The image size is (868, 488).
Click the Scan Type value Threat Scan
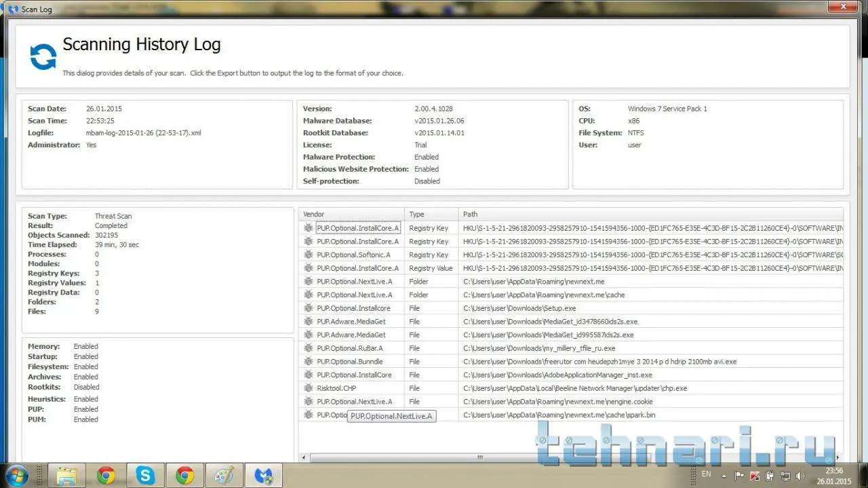[113, 216]
